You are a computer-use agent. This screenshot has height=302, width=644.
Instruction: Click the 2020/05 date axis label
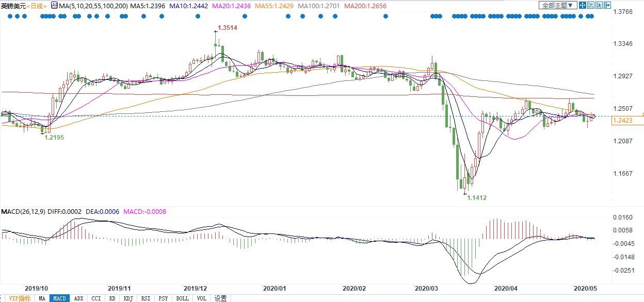click(585, 288)
